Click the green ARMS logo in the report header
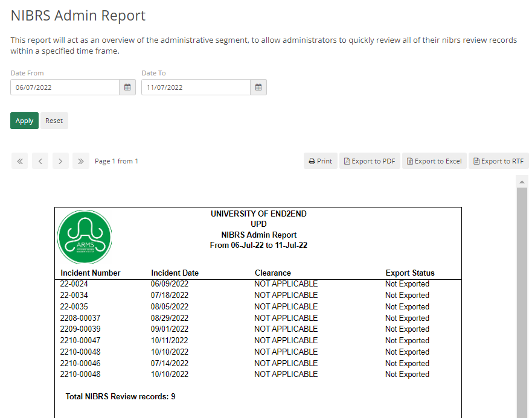This screenshot has width=532, height=418. (x=85, y=237)
